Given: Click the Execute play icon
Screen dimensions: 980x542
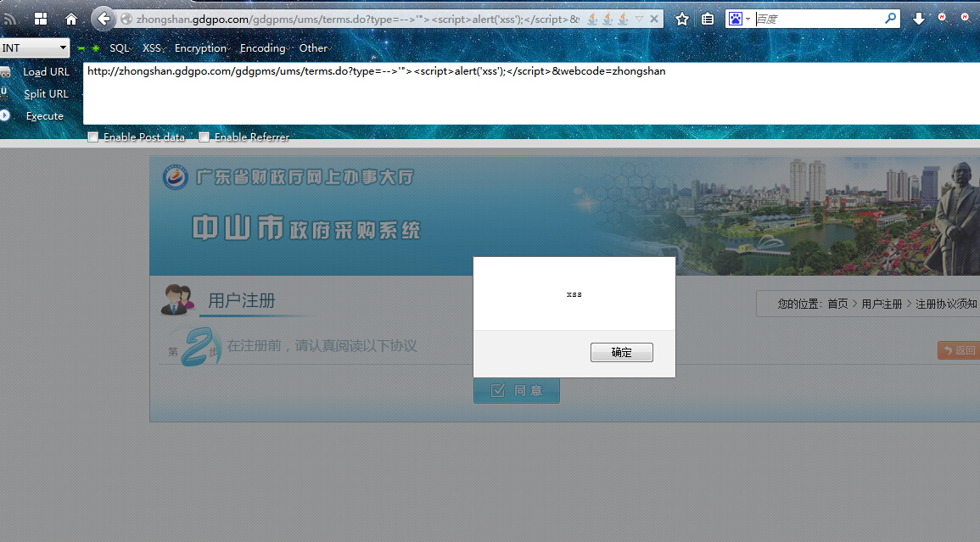Looking at the screenshot, I should pyautogui.click(x=4, y=115).
